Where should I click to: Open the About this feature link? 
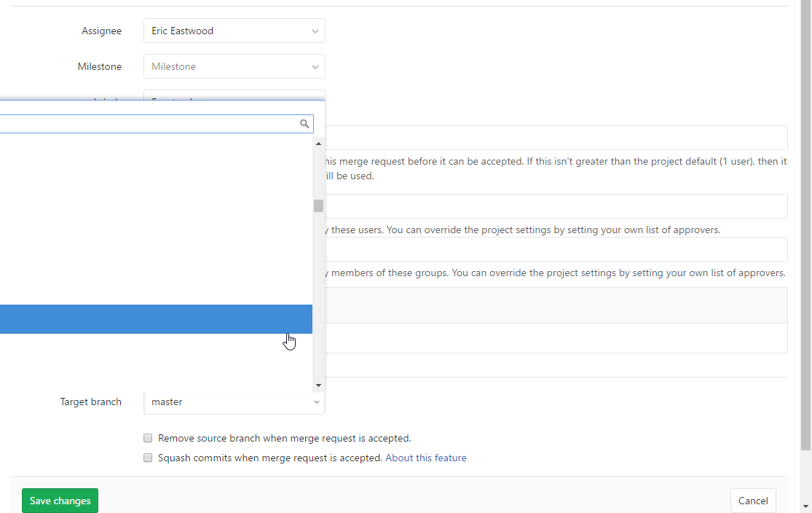425,458
